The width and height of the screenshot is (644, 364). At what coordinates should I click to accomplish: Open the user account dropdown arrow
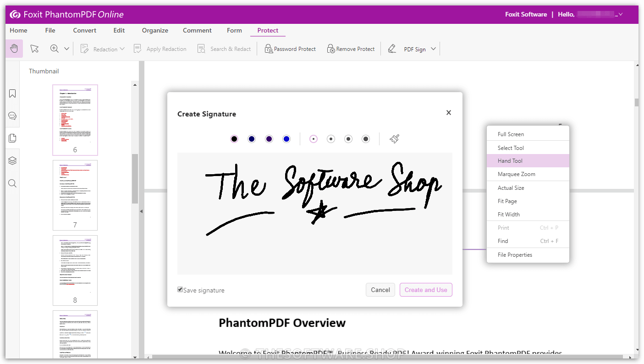point(621,15)
